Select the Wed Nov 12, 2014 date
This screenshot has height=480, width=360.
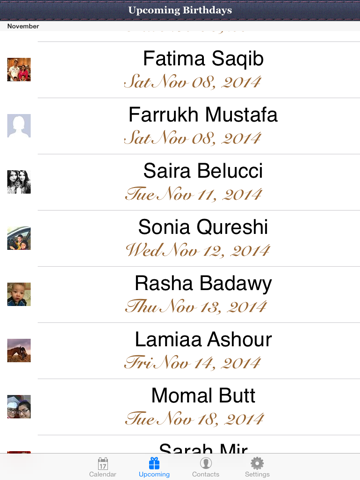click(197, 250)
